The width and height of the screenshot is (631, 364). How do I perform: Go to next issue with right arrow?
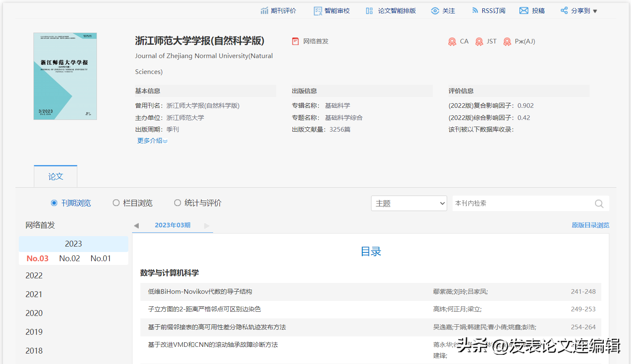[x=206, y=226]
